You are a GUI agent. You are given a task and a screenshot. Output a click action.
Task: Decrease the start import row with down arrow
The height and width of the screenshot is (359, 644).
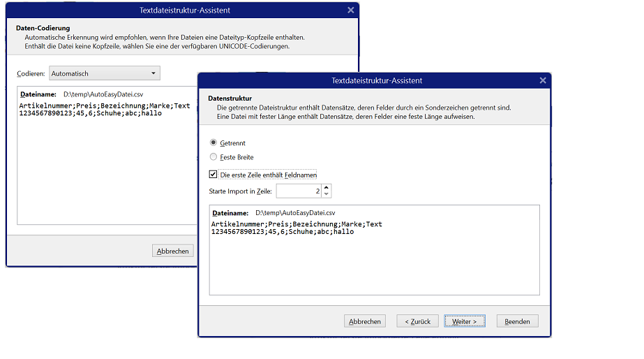point(327,194)
